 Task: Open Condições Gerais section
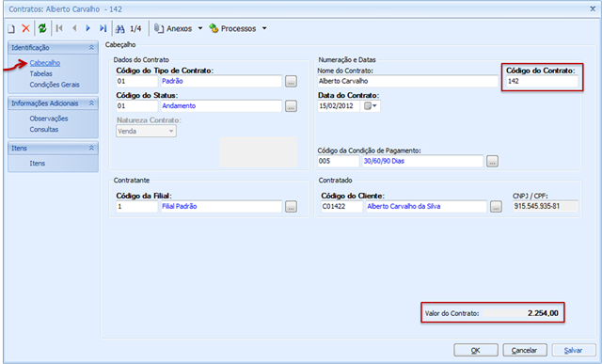[x=55, y=85]
